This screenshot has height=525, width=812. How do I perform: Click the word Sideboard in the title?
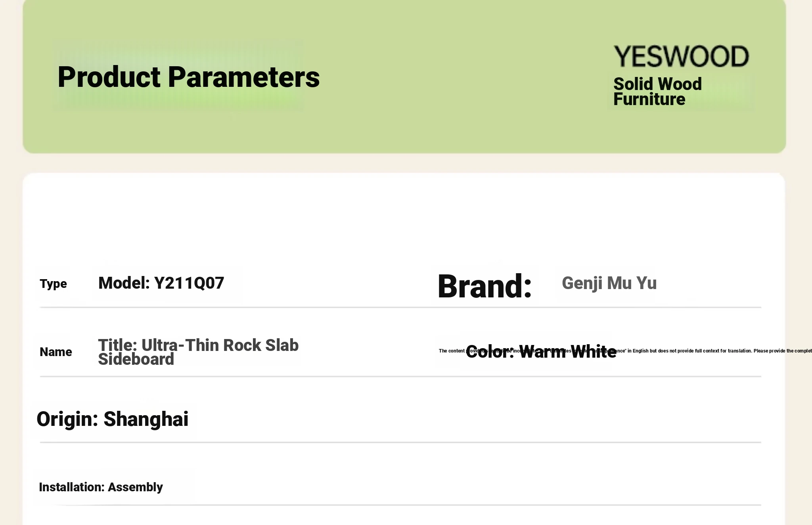[136, 359]
